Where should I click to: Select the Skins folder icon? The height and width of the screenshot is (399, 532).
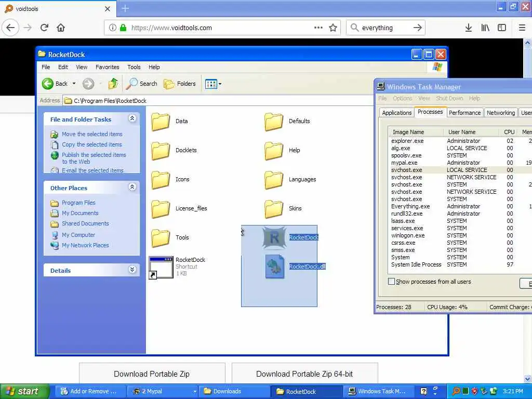point(273,209)
